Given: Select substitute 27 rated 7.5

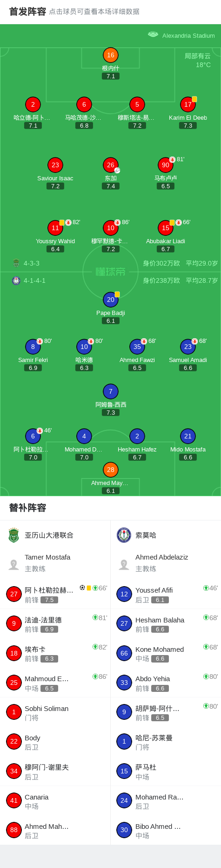Looking at the screenshot, I should pos(55,594).
